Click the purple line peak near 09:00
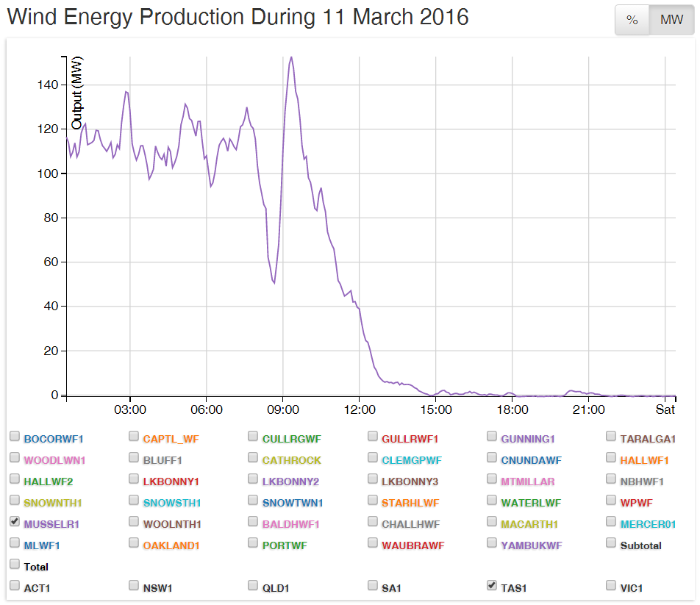Screen dimensions: 700x605 pos(291,57)
